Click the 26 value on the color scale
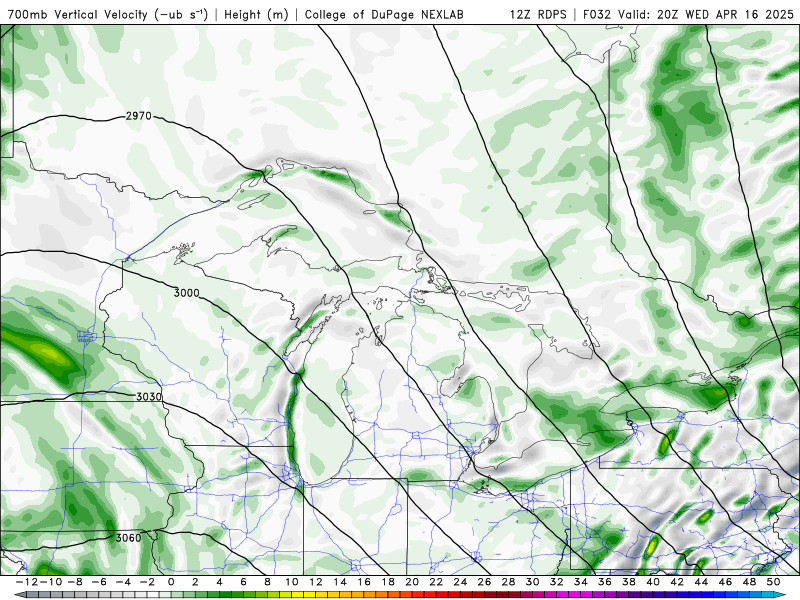This screenshot has width=800, height=600. (x=484, y=582)
